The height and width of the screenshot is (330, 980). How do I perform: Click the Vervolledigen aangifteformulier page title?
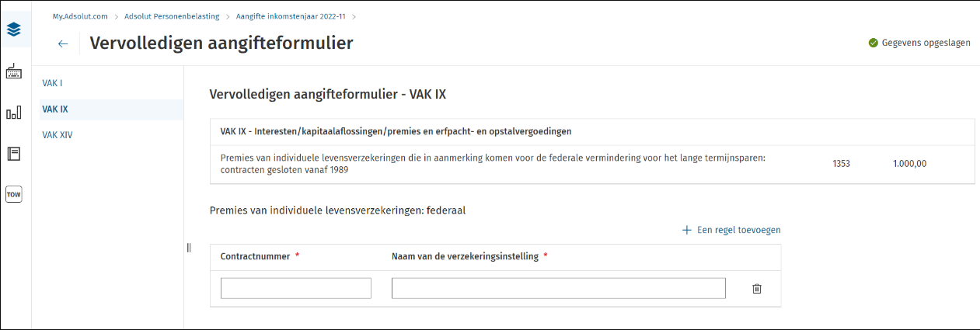click(x=221, y=43)
